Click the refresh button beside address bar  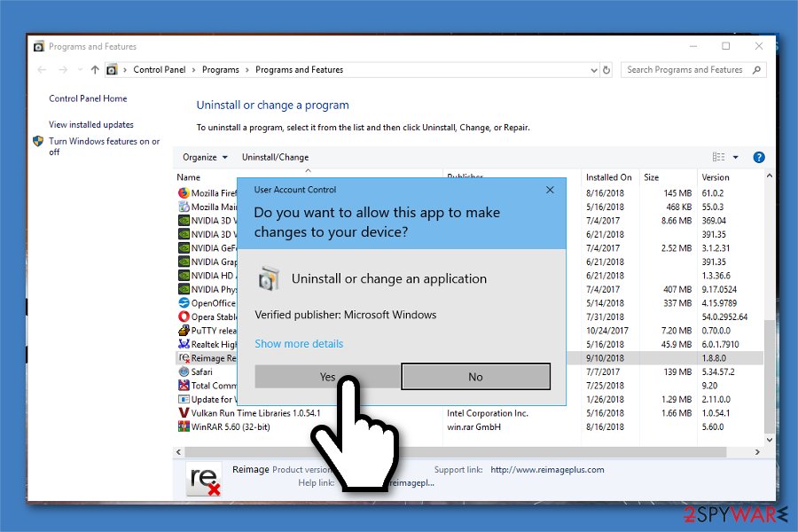pyautogui.click(x=606, y=70)
